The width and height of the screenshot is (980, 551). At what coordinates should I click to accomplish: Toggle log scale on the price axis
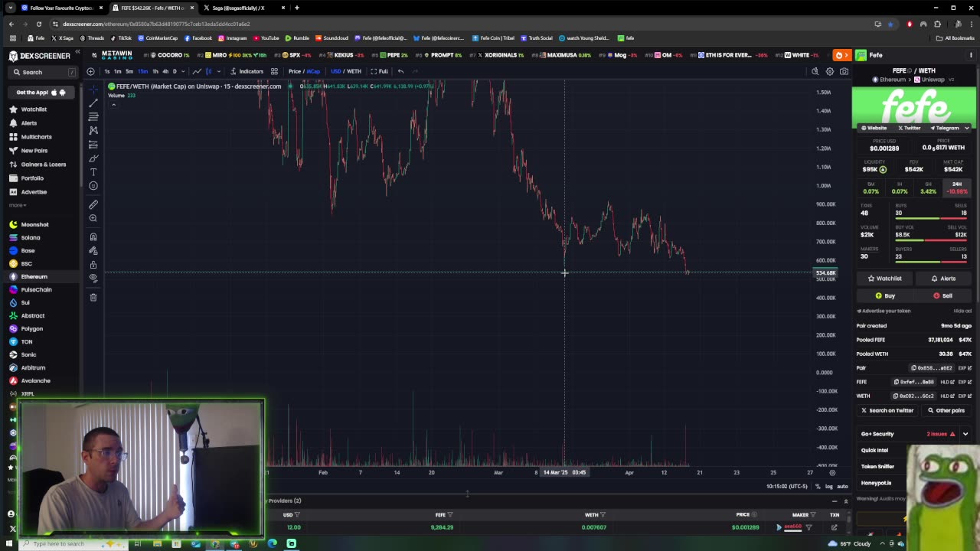pos(829,486)
